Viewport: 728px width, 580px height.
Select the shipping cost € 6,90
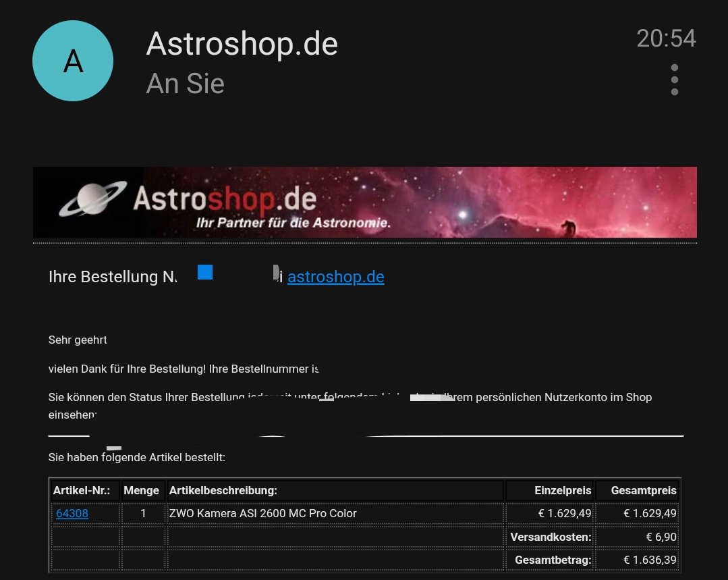click(x=661, y=537)
